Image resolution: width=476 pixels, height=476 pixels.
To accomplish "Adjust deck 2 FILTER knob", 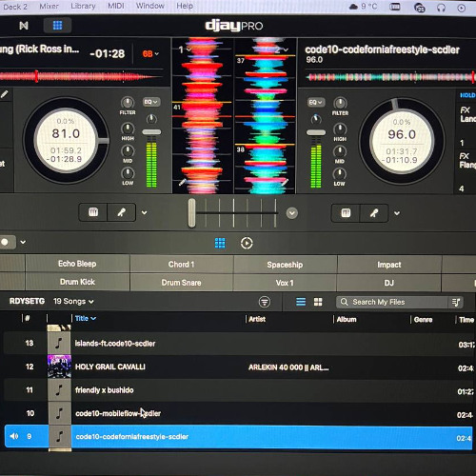I will coord(340,103).
